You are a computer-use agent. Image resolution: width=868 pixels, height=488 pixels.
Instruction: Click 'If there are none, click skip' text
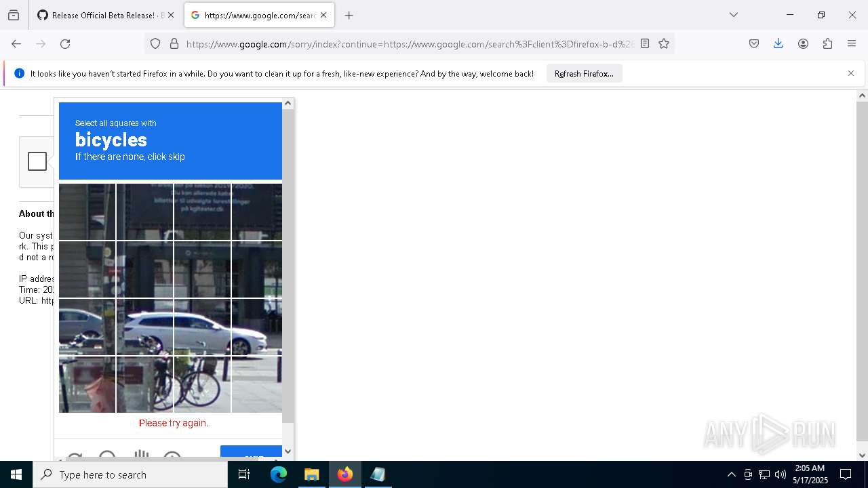tap(130, 157)
